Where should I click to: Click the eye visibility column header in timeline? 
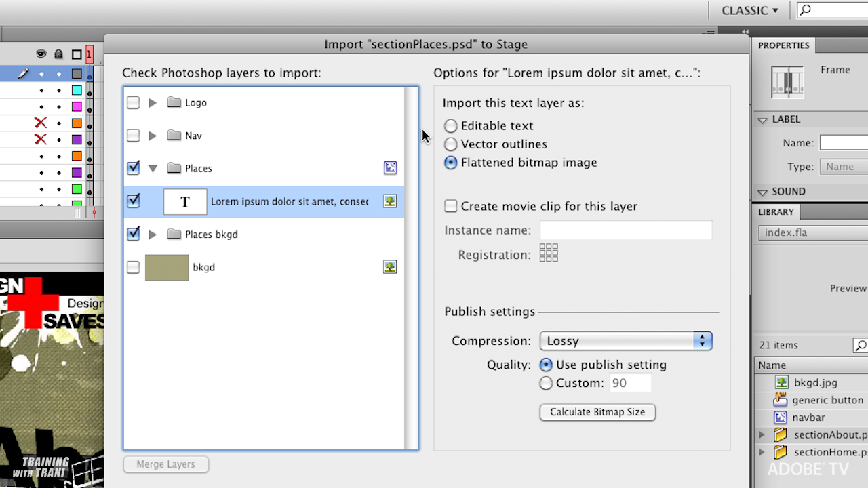click(x=41, y=54)
